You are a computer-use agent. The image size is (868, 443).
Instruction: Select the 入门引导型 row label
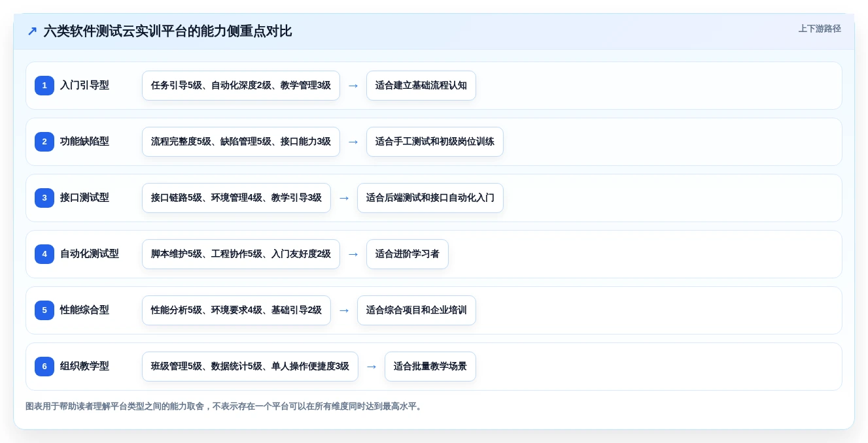click(x=84, y=86)
